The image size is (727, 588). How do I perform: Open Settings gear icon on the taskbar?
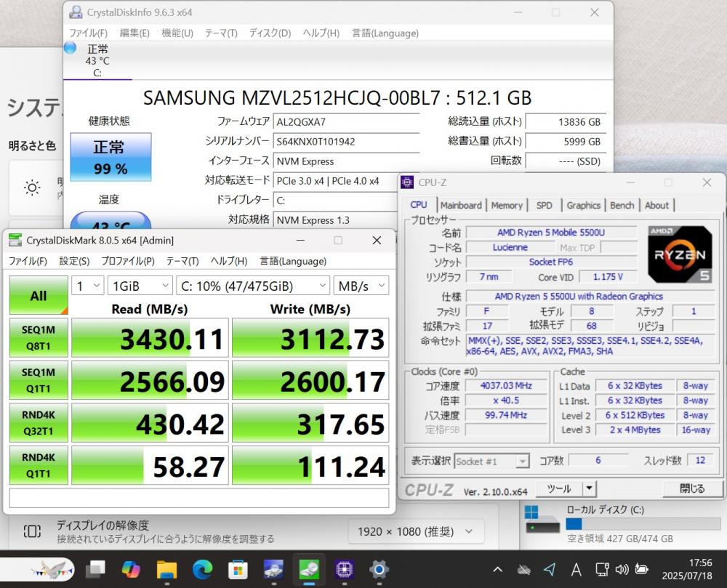379,569
